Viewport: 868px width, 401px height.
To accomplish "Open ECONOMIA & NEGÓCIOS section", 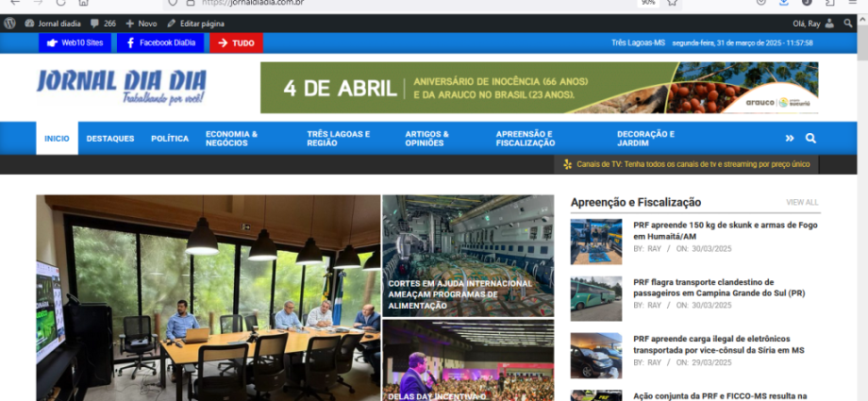I will tap(231, 139).
